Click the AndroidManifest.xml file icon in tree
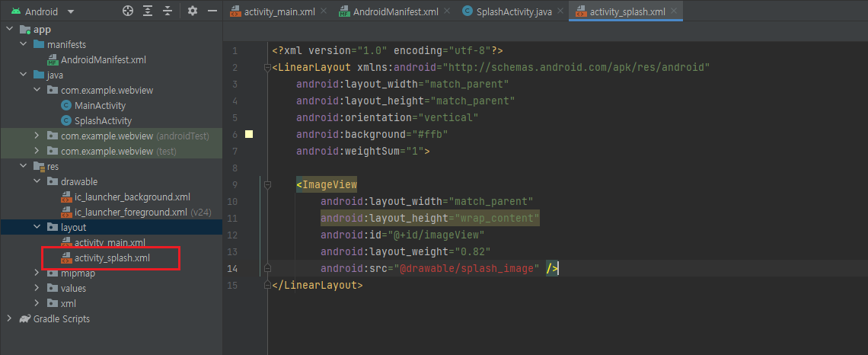 pyautogui.click(x=52, y=60)
